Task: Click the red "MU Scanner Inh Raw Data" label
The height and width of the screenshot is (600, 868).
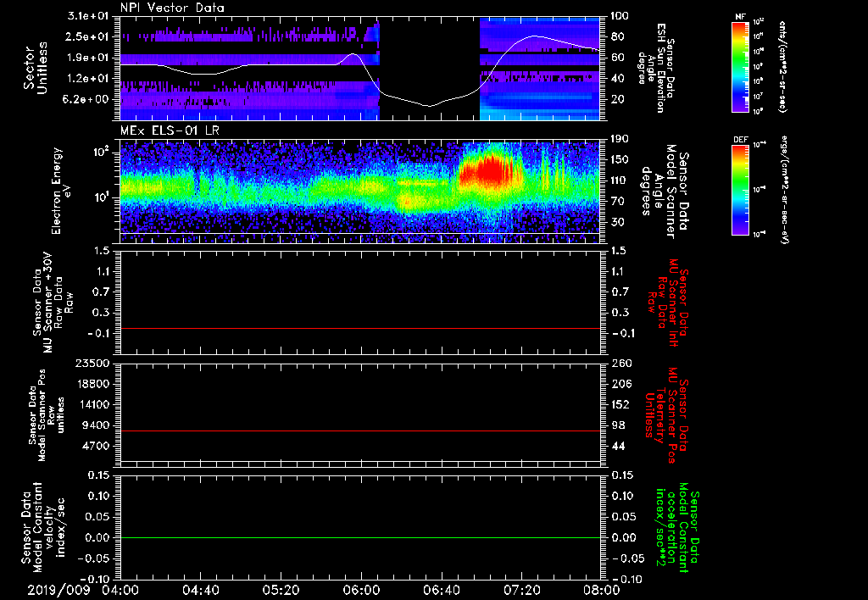Action: 668,303
